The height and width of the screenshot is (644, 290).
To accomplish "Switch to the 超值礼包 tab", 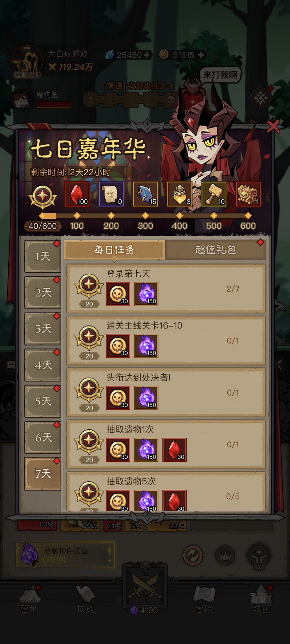I will click(216, 250).
